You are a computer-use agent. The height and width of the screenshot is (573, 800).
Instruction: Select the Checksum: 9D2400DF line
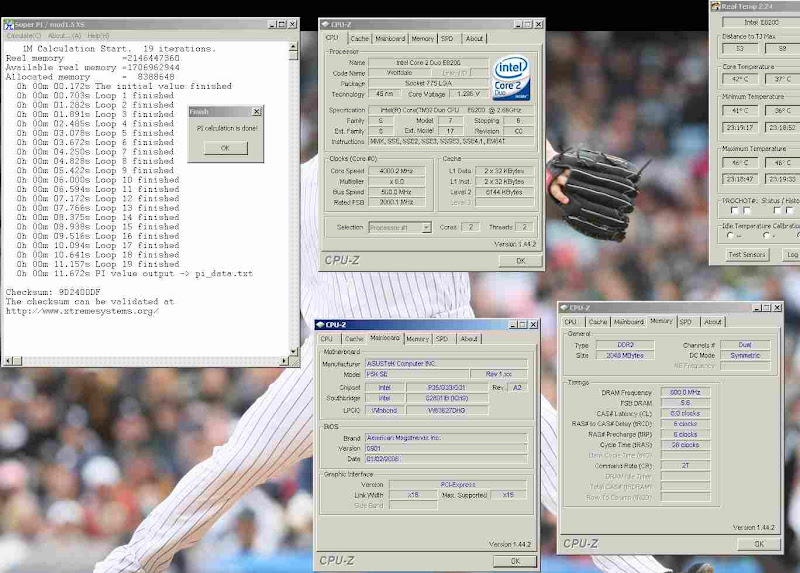pos(53,292)
